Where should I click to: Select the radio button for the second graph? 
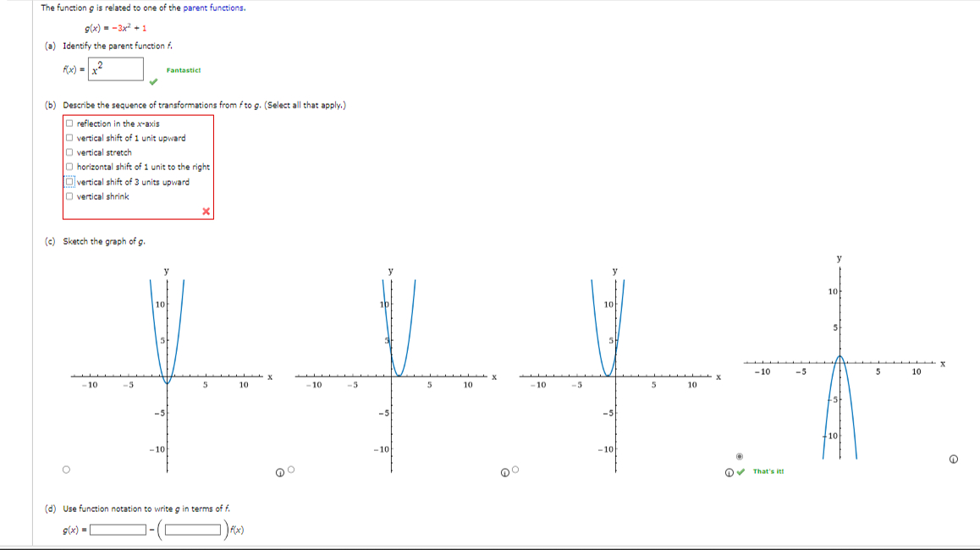[x=290, y=468]
